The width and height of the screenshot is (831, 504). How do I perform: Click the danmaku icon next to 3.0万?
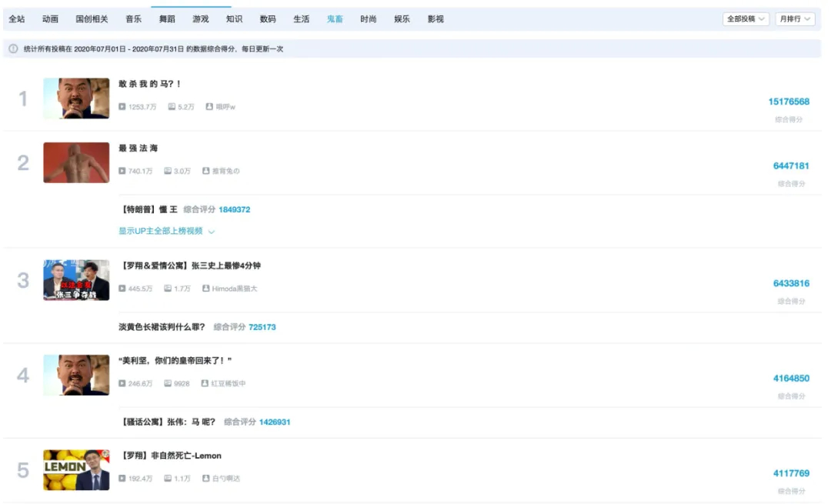[x=168, y=171]
